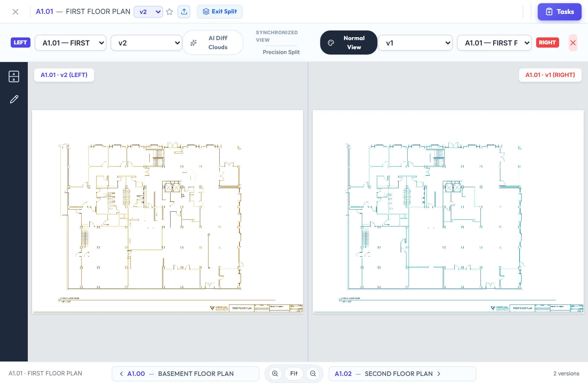
Task: Open right version dropdown showing v1
Action: [x=415, y=43]
